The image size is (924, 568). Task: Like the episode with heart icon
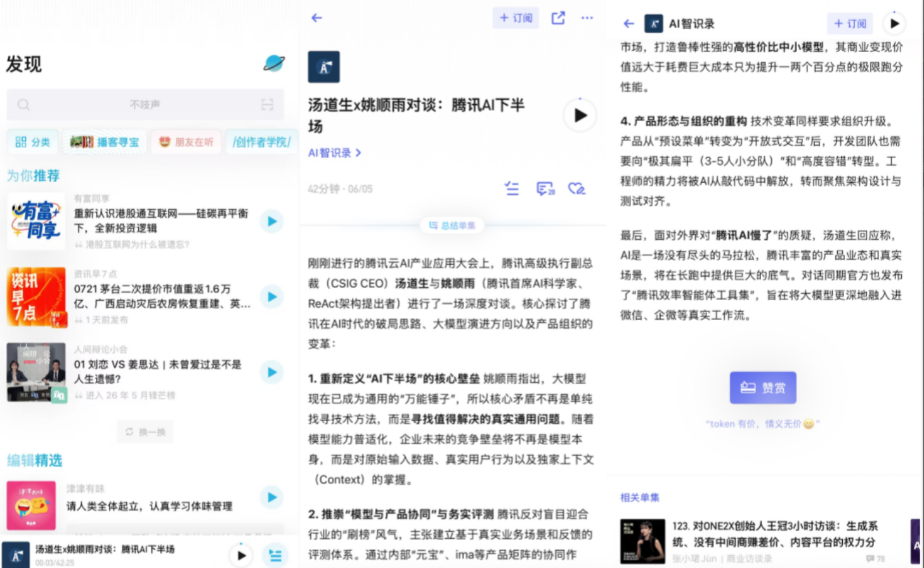pyautogui.click(x=576, y=188)
